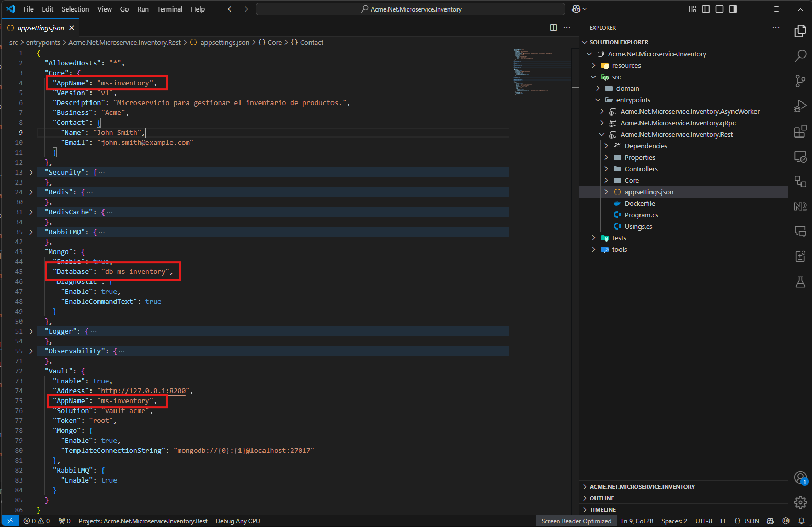Viewport: 812px width, 527px height.
Task: Click Ln 9, Col 28 indicator
Action: coord(637,521)
